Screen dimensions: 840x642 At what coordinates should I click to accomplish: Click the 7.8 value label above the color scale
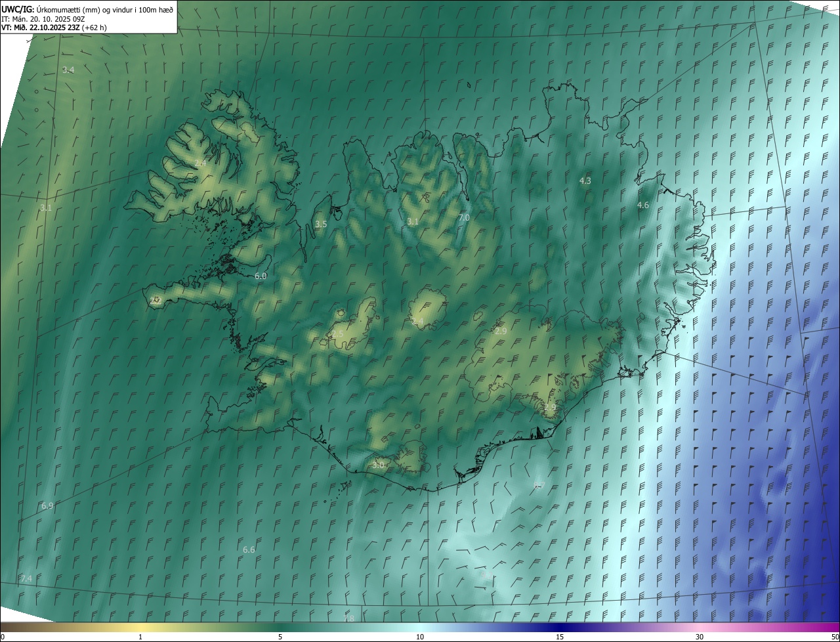coord(348,618)
